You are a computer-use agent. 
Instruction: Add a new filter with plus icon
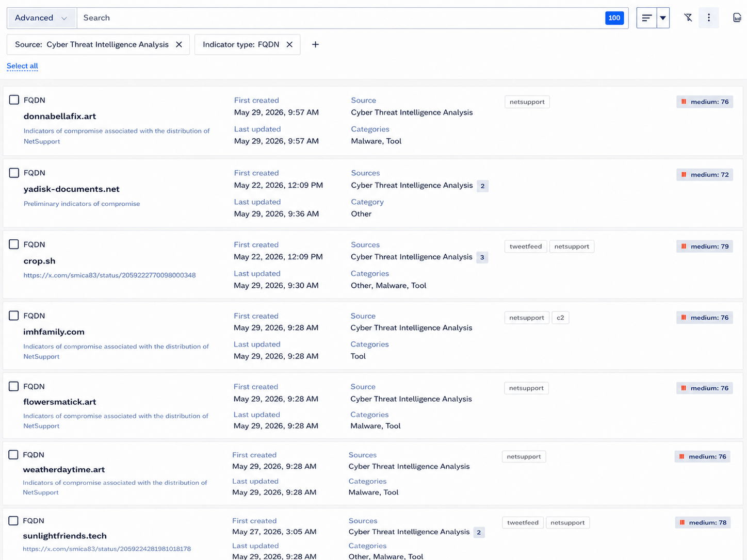(x=315, y=44)
